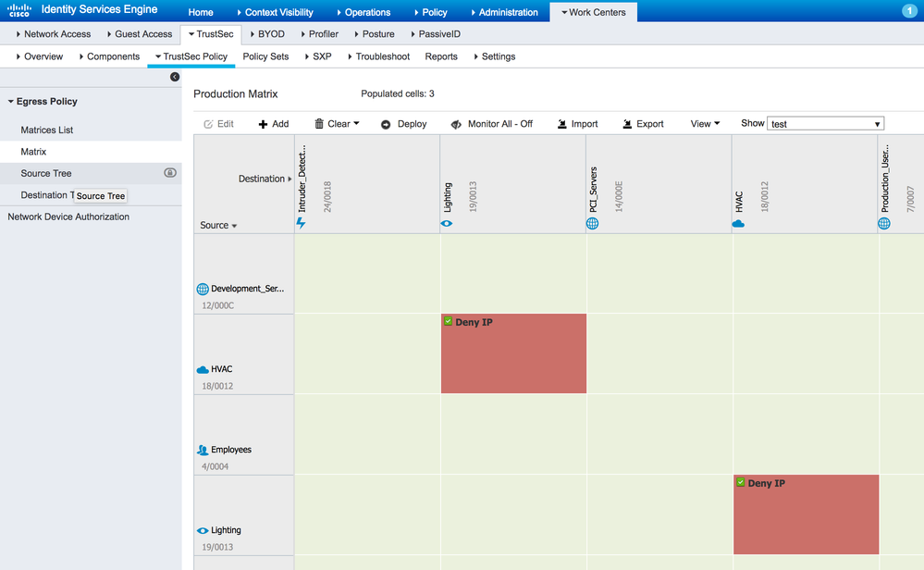Click the Intruder_Detect lightning bolt icon
The width and height of the screenshot is (924, 570).
coord(302,223)
